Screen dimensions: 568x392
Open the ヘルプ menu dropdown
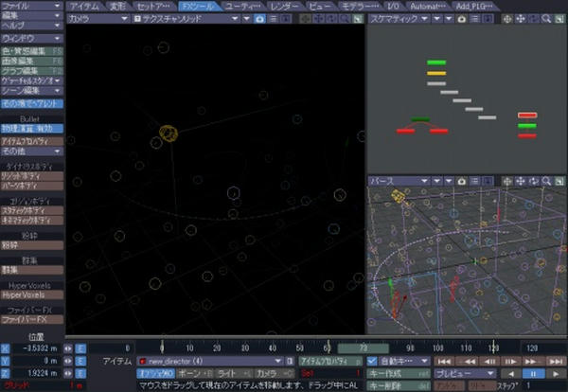(x=31, y=26)
